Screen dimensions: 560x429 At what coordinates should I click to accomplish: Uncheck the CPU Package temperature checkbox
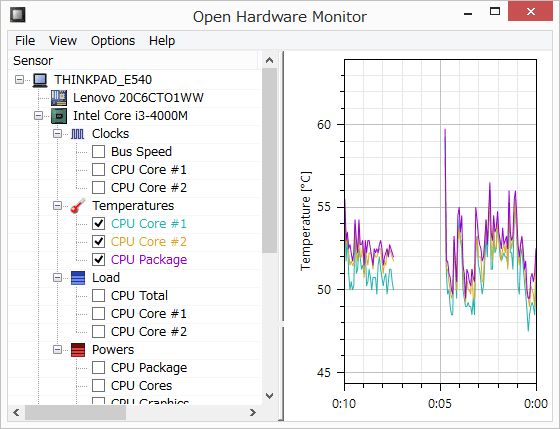point(98,259)
